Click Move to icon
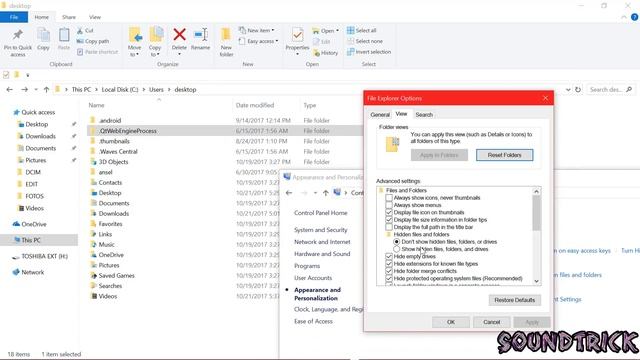 [135, 35]
